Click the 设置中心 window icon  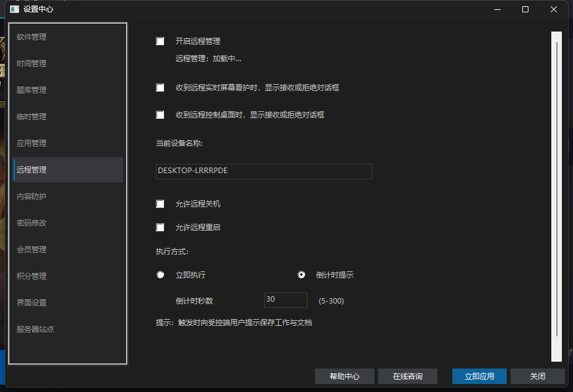15,9
